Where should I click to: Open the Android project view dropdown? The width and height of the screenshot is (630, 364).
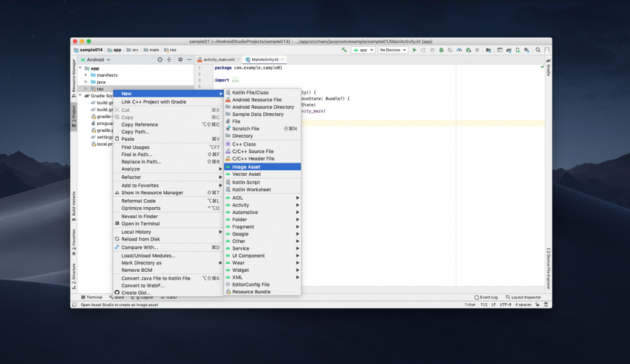click(x=98, y=60)
